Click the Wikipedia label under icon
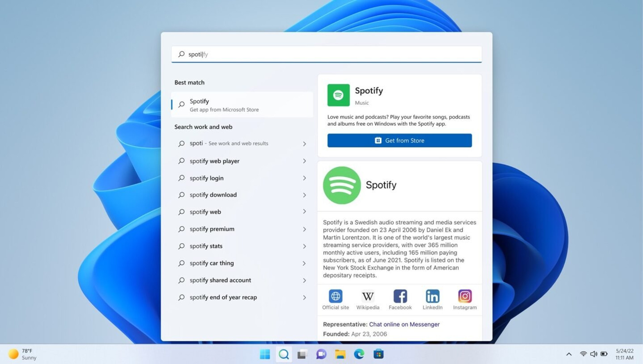The image size is (643, 364). 368,307
